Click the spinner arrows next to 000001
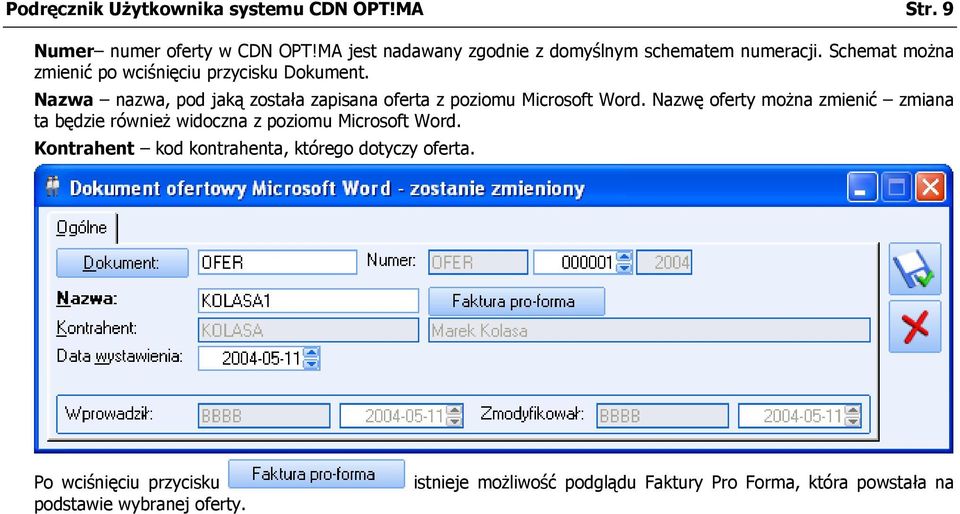 point(624,263)
